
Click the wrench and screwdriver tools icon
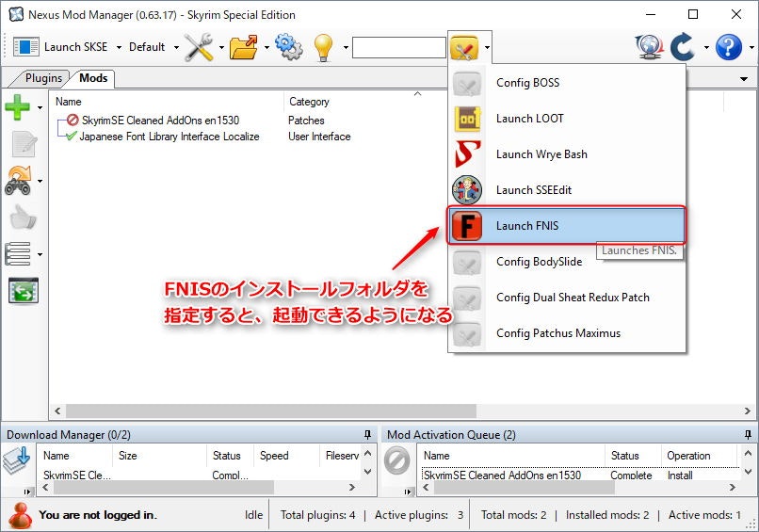tap(199, 47)
